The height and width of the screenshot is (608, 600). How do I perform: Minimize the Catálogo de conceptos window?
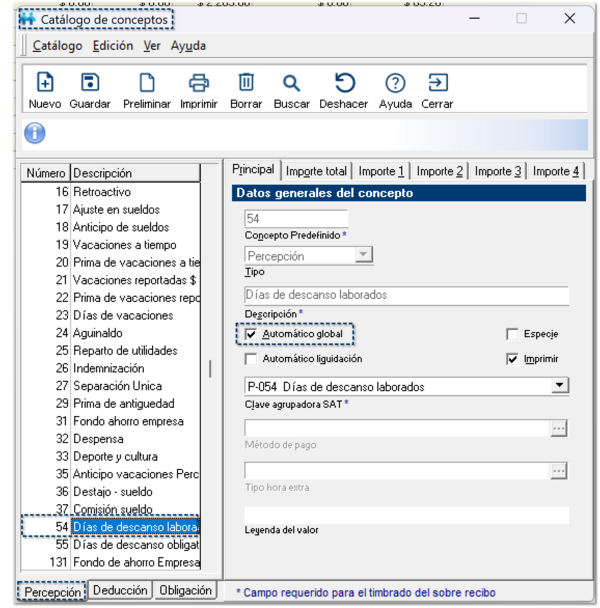(474, 18)
